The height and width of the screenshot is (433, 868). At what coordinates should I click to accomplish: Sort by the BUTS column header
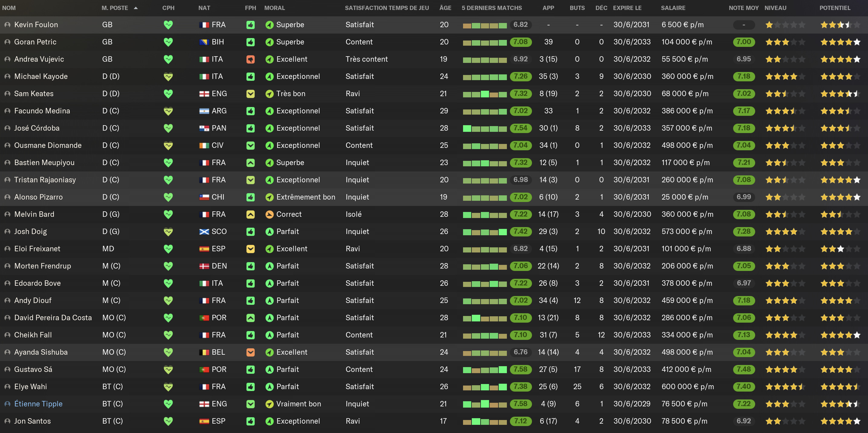[x=577, y=8]
